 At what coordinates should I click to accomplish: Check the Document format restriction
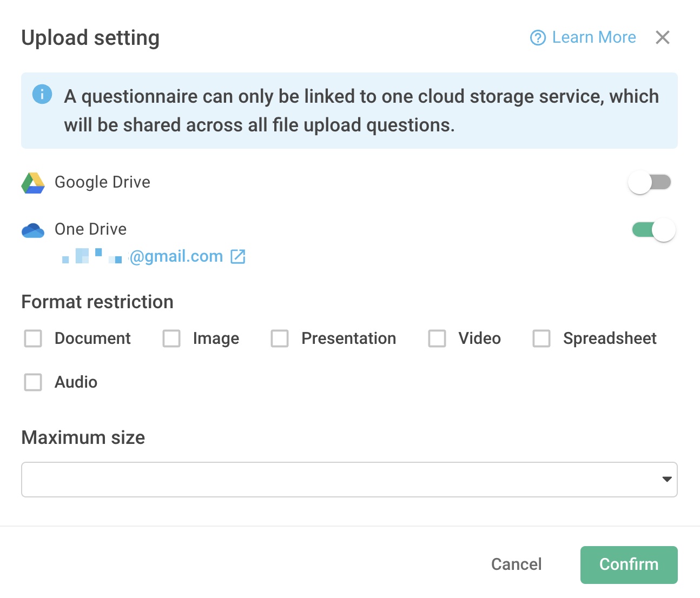33,338
